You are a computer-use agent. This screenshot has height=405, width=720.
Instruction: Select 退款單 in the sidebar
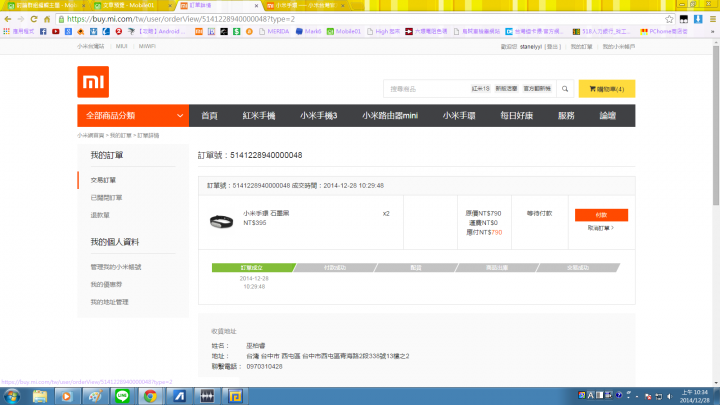click(100, 215)
